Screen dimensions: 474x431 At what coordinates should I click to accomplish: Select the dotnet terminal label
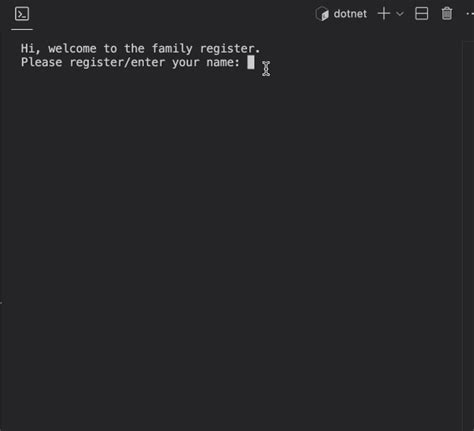(350, 14)
